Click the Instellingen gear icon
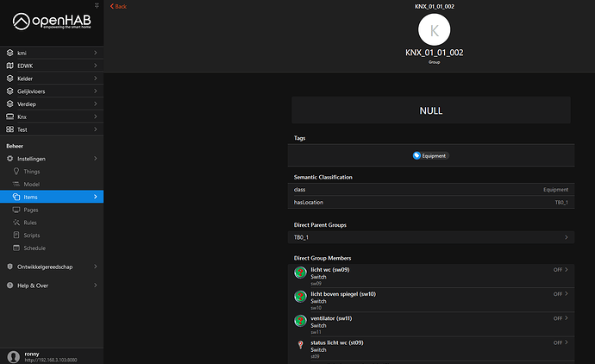Viewport: 595px width, 364px height. (9, 159)
